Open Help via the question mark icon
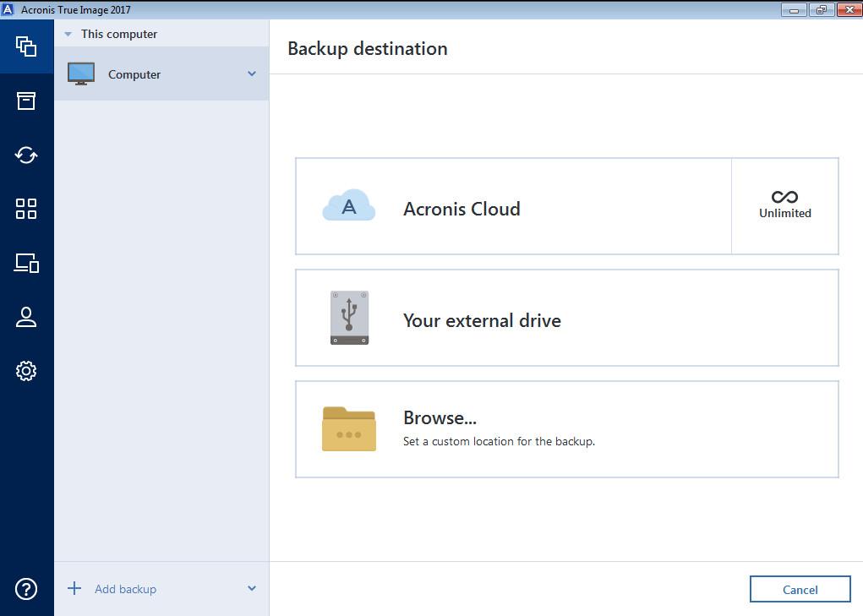The image size is (863, 616). 26,589
